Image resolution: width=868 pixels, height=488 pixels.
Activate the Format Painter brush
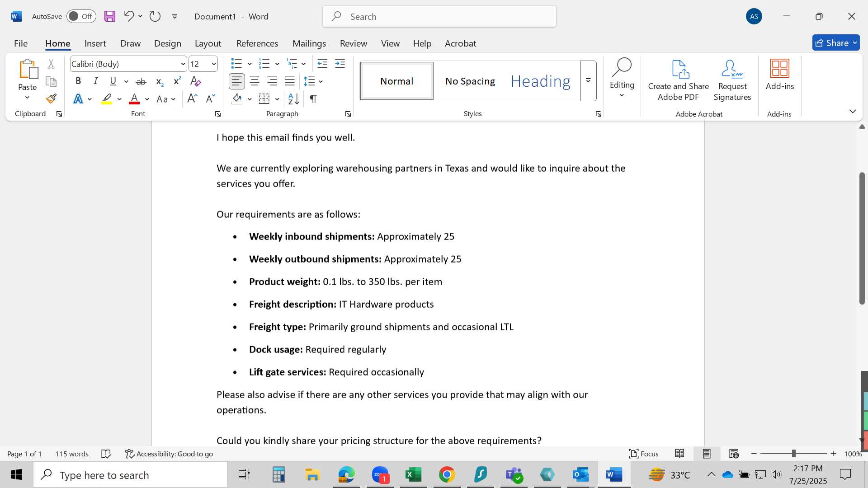coord(51,99)
